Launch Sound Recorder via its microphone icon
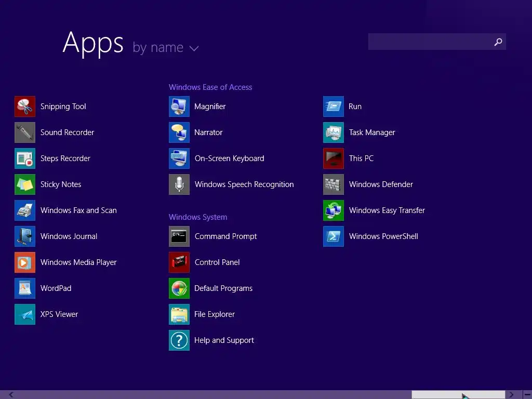 [25, 132]
